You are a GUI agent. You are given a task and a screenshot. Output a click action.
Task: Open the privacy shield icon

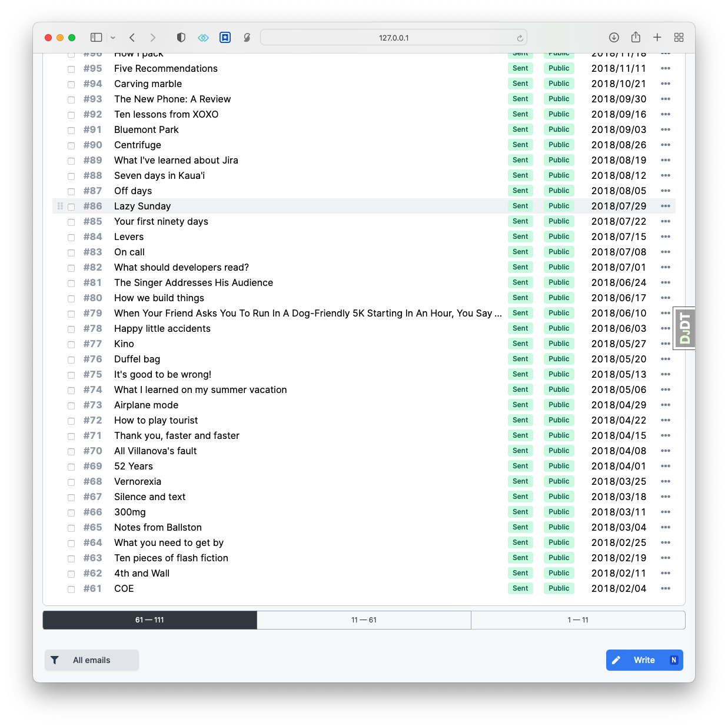pyautogui.click(x=181, y=38)
